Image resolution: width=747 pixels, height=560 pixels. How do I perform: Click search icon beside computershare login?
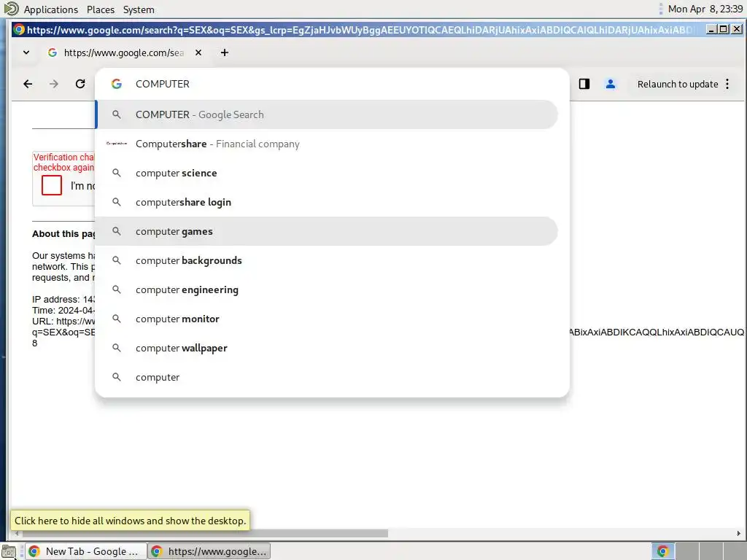point(116,202)
